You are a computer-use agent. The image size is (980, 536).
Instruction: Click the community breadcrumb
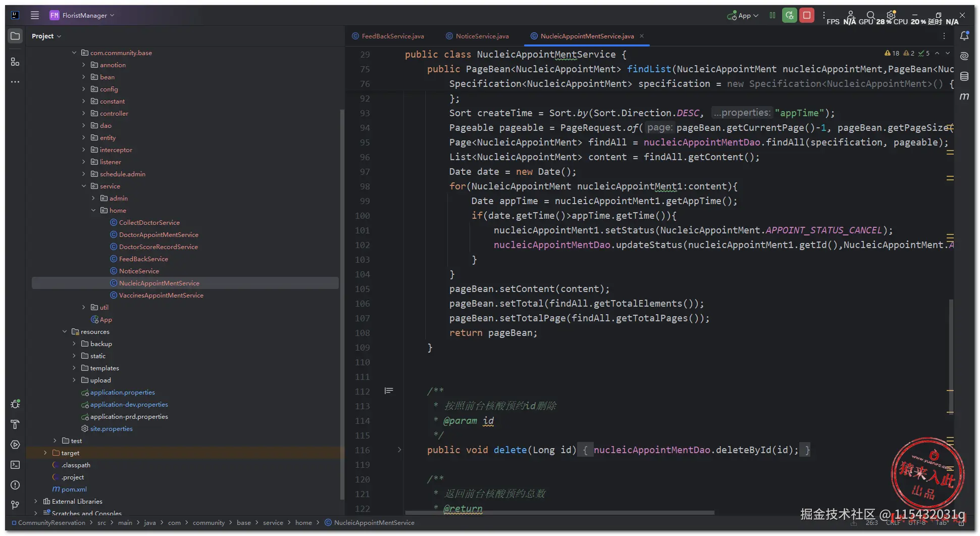[x=209, y=523]
